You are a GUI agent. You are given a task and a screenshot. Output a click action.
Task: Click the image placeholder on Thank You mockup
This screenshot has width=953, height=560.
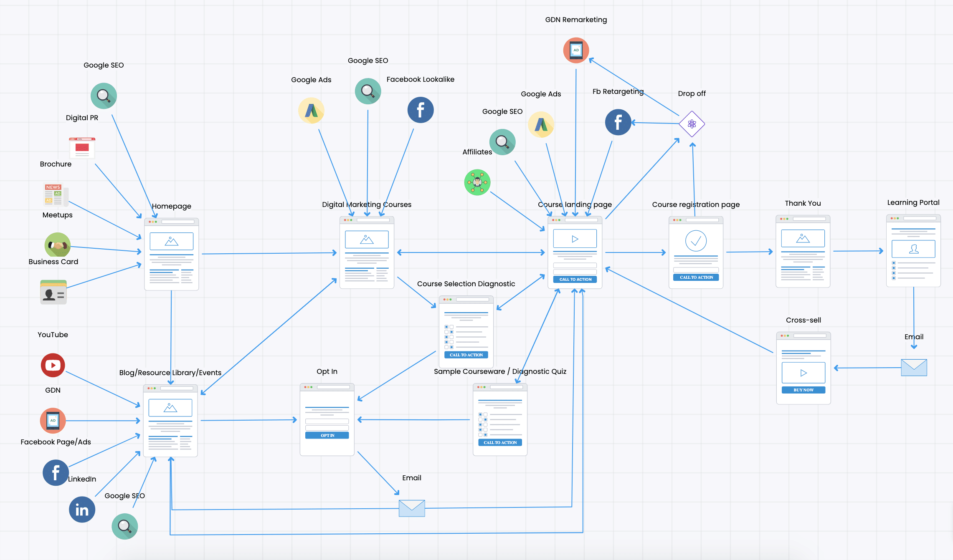click(803, 238)
